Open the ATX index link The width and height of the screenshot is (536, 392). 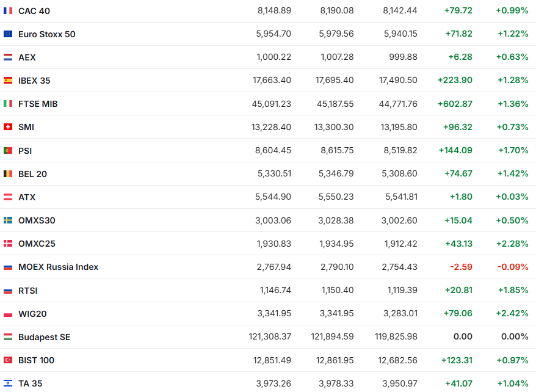coord(27,197)
